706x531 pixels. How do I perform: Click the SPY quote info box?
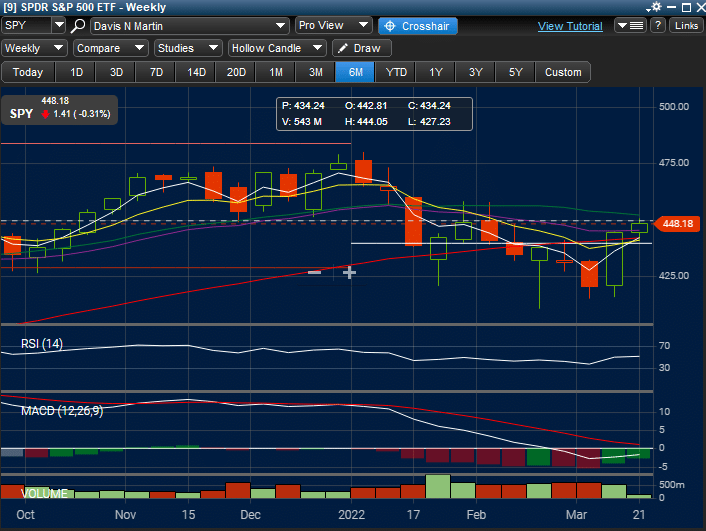tap(60, 109)
